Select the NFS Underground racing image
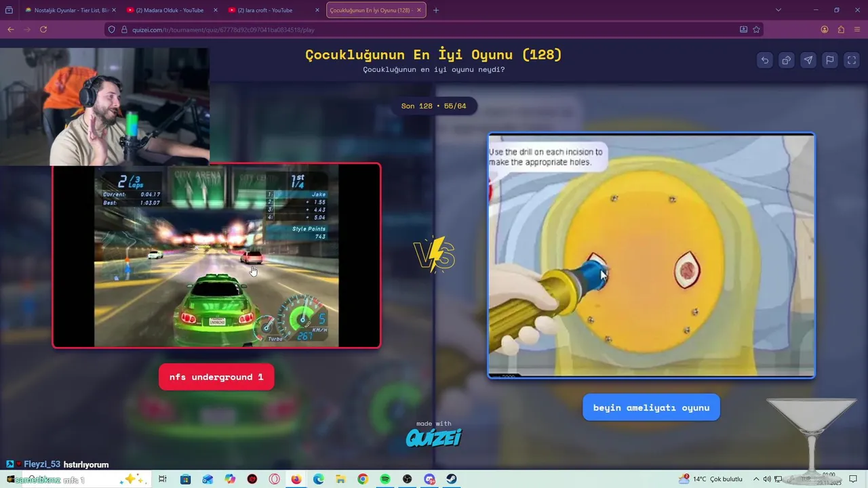The height and width of the screenshot is (488, 868). coord(216,256)
